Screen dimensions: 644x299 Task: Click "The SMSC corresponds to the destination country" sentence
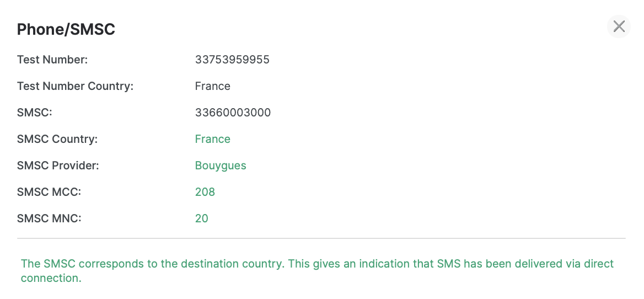coord(152,264)
